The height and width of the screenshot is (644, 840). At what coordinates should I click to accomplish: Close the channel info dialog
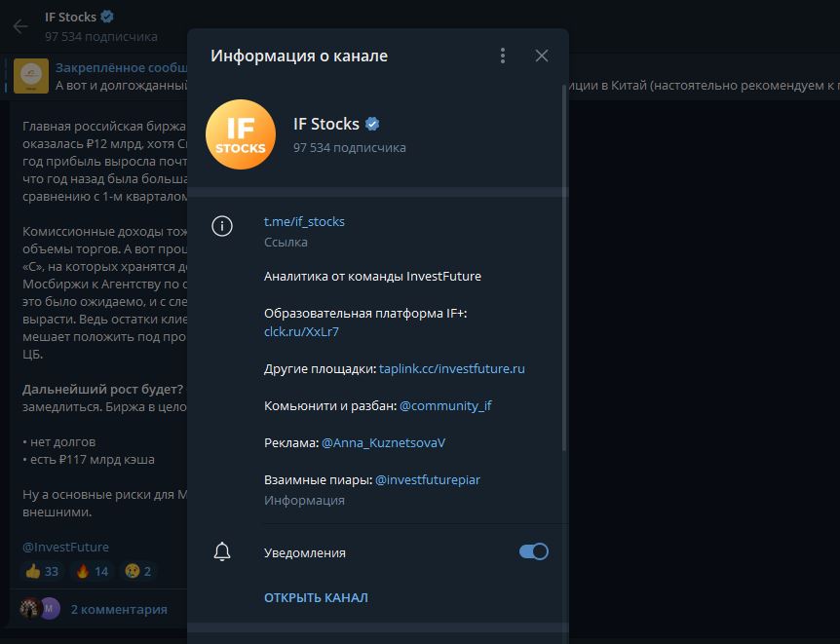[542, 56]
